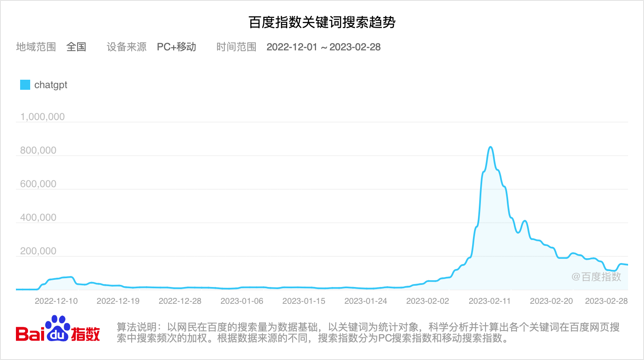Click the 算法说明 explanation text
644x360 pixels.
[368, 333]
